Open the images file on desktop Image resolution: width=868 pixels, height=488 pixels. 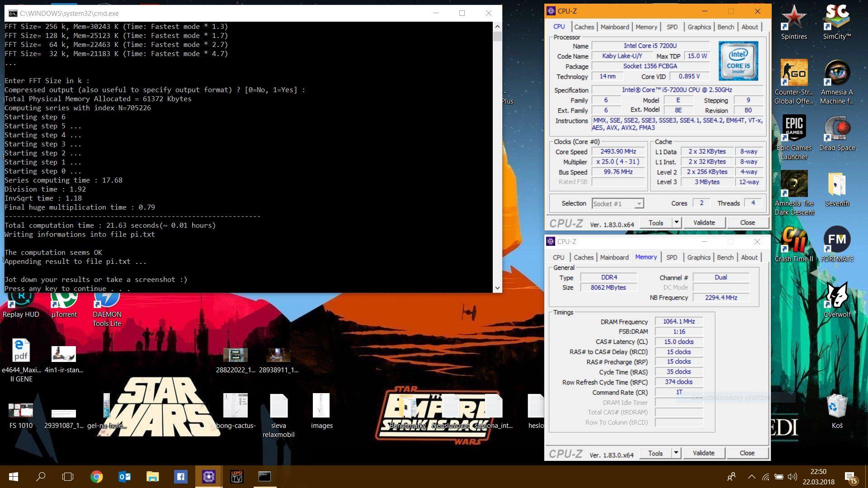321,411
